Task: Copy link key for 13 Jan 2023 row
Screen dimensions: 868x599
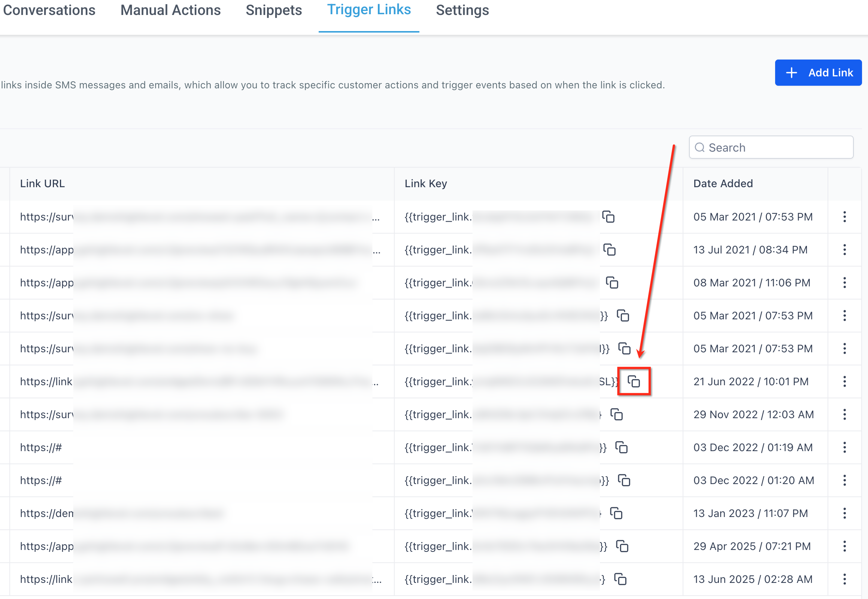Action: point(616,513)
